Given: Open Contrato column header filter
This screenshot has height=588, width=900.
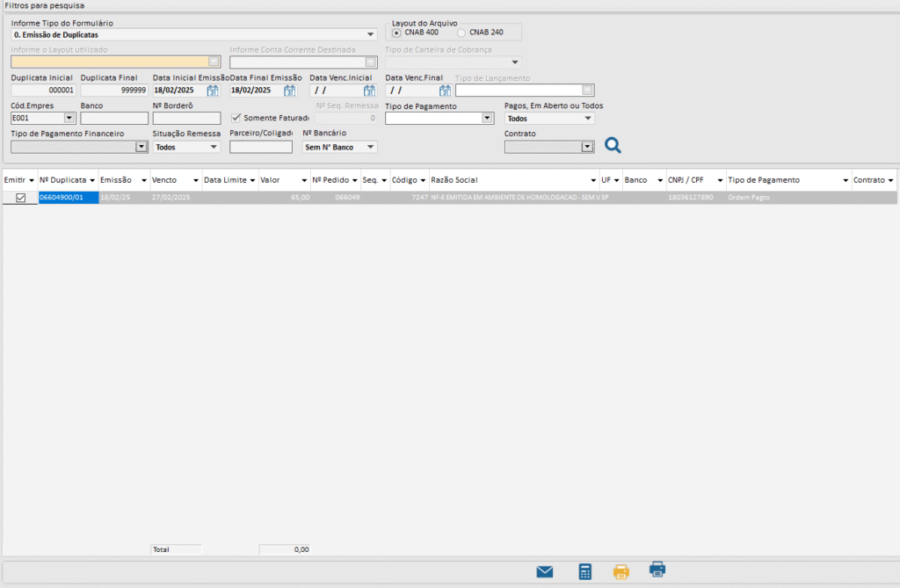Looking at the screenshot, I should click(891, 180).
